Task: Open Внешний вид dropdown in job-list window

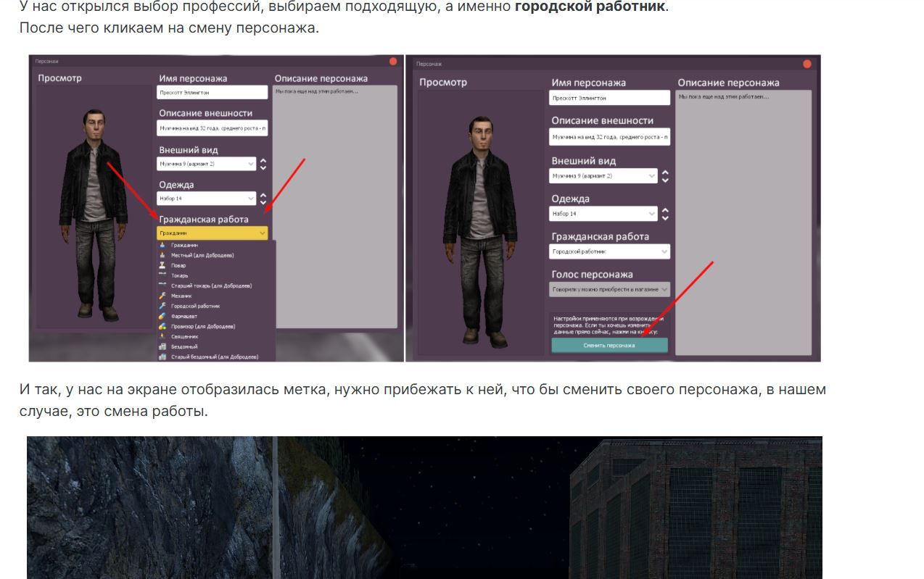Action: [x=207, y=164]
